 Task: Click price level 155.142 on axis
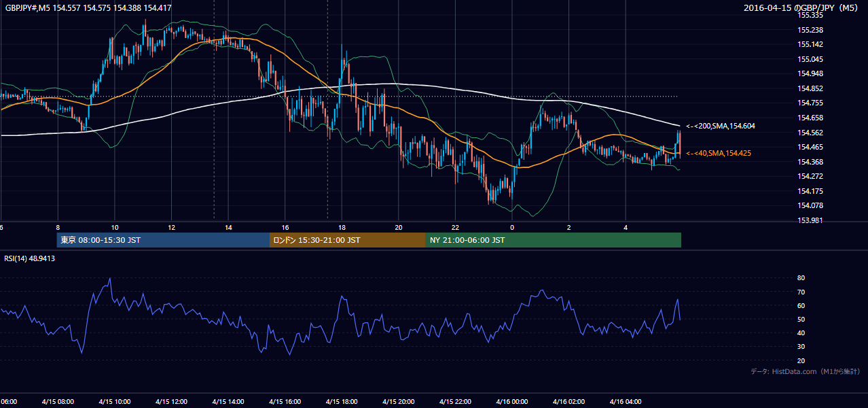(810, 44)
